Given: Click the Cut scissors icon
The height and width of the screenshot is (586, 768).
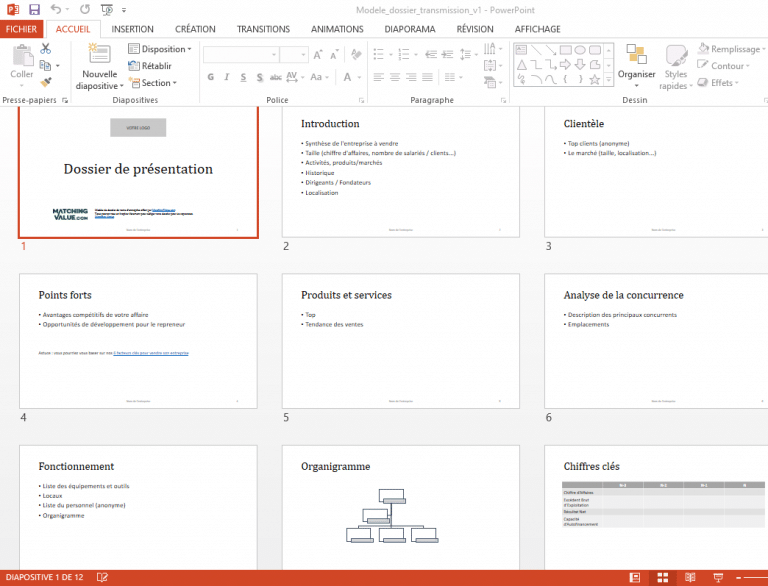Looking at the screenshot, I should tap(45, 49).
